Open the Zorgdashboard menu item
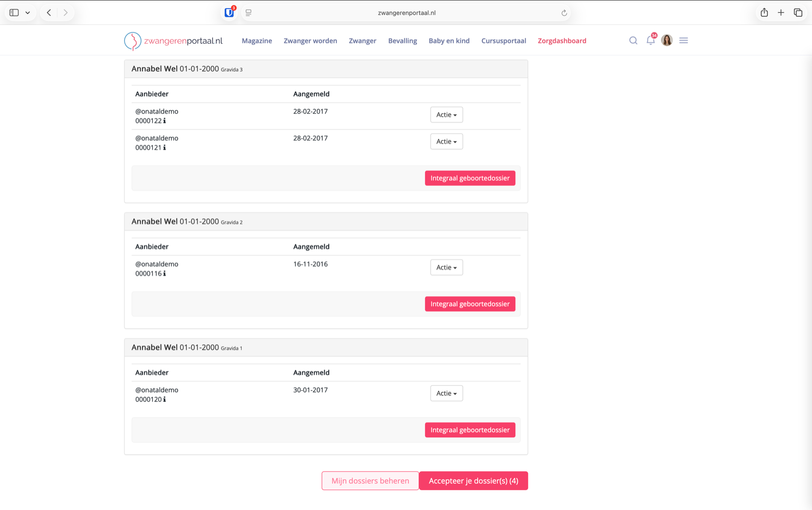This screenshot has width=812, height=510. pos(562,41)
